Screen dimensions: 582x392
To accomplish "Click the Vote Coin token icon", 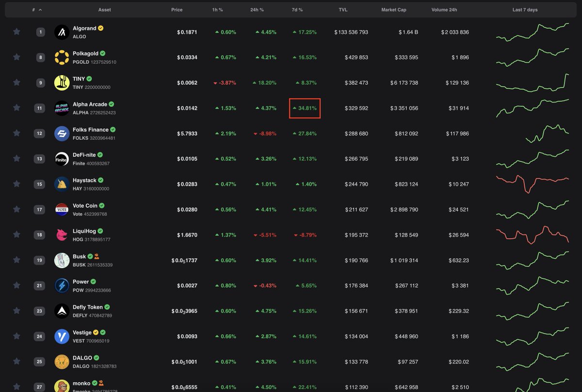I will [x=62, y=210].
